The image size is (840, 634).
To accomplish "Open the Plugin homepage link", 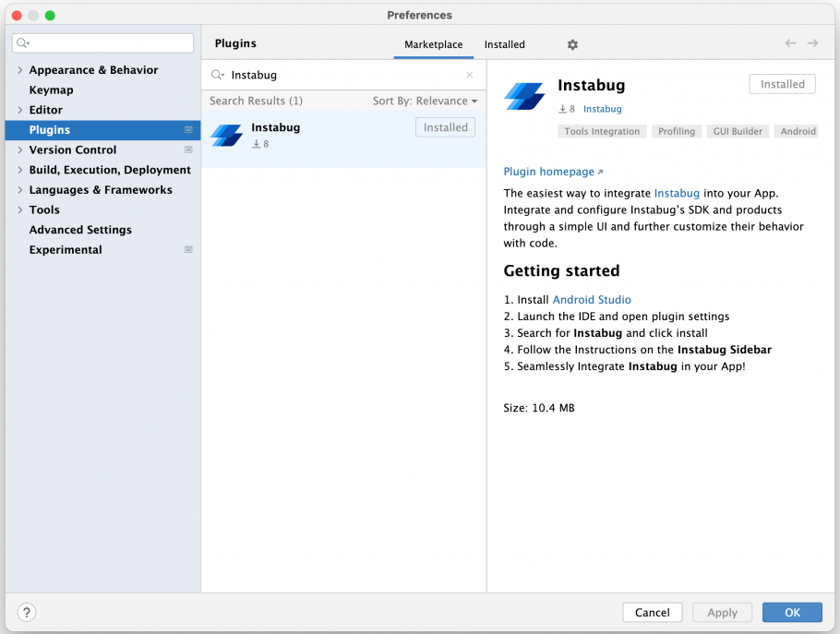I will coord(548,172).
